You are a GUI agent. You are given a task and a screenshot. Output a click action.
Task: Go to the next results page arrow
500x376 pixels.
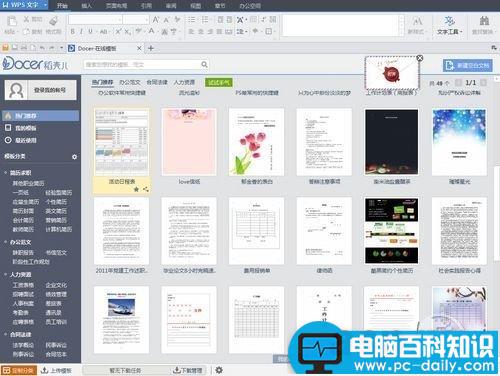483,83
